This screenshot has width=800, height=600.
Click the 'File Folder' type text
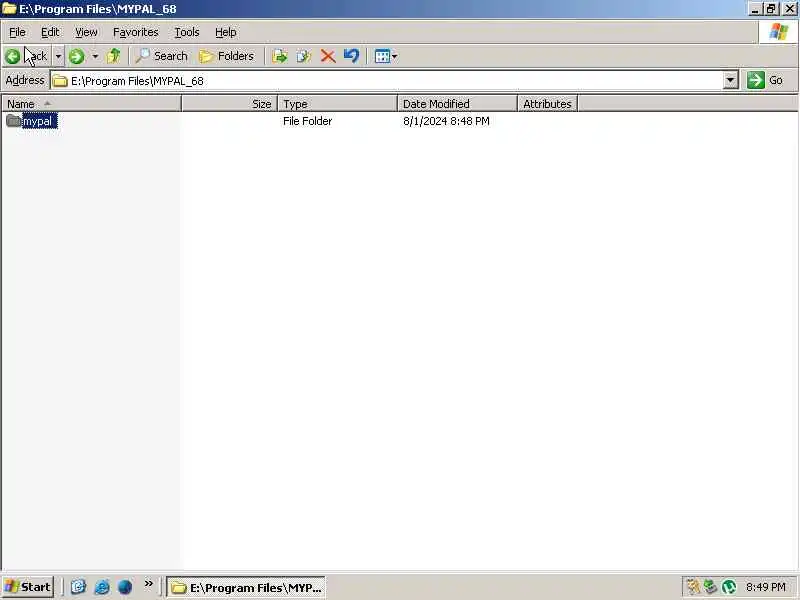[308, 121]
